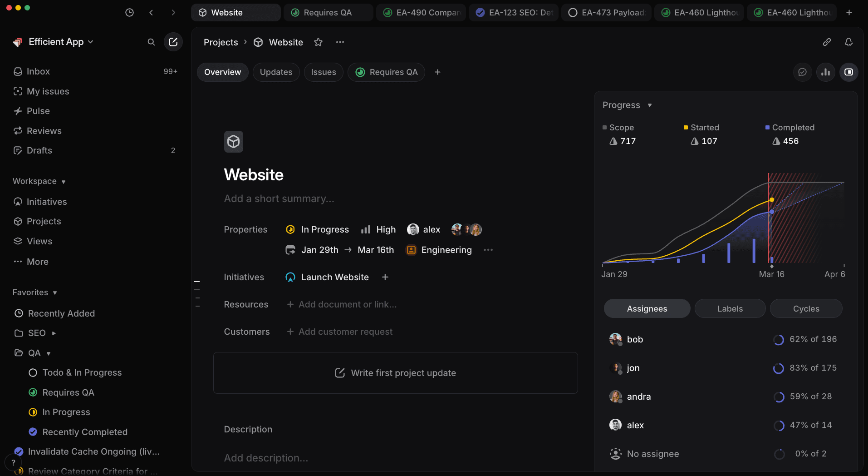Viewport: 868px width, 476px height.
Task: Click the Add a short summary field
Action: (279, 198)
